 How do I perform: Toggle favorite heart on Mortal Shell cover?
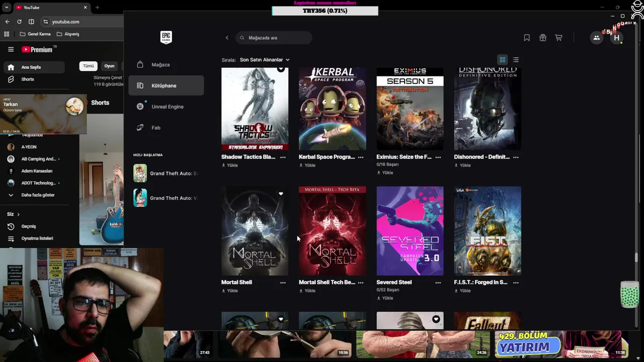click(x=281, y=194)
